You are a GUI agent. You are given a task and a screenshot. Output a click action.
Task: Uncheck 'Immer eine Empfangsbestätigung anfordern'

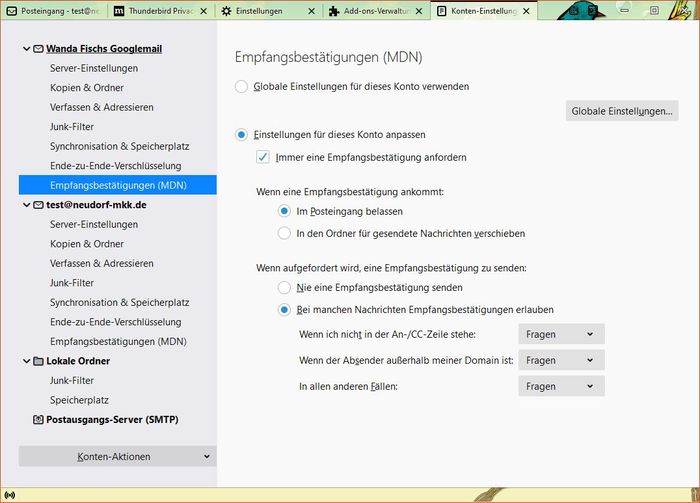263,157
